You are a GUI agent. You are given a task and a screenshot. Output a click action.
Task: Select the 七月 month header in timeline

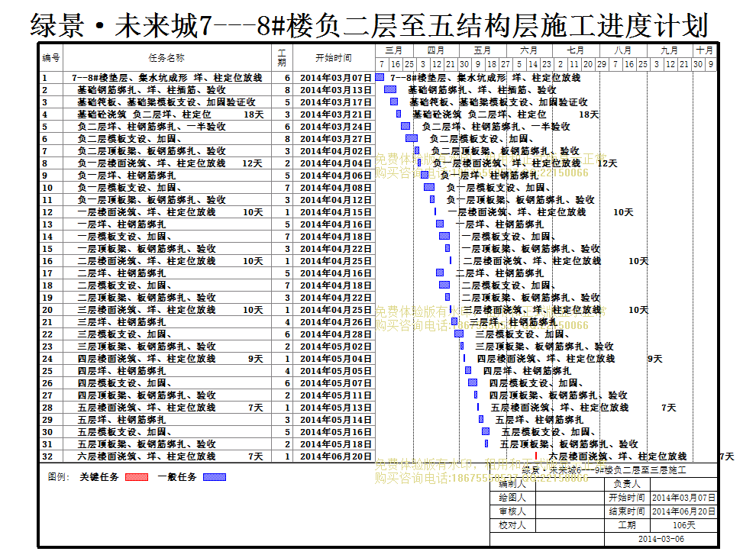click(575, 50)
